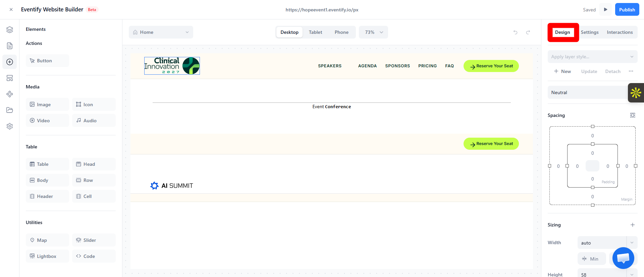Click Update layer style
Image resolution: width=644 pixels, height=277 pixels.
[589, 71]
